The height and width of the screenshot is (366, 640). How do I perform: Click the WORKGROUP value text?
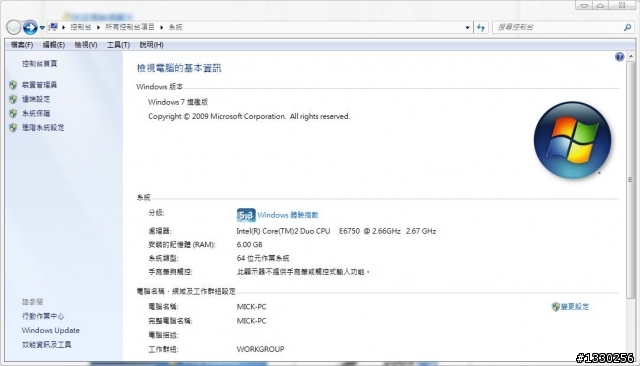pos(260,349)
